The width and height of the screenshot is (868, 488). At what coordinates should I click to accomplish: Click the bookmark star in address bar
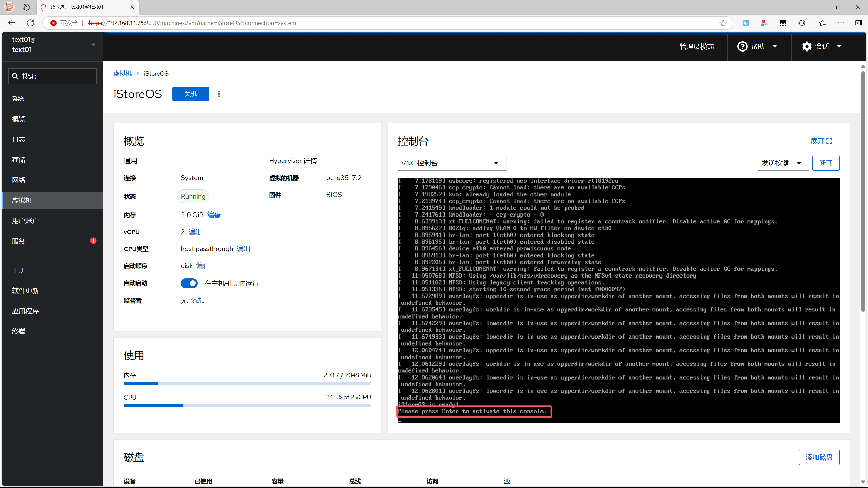pyautogui.click(x=723, y=23)
